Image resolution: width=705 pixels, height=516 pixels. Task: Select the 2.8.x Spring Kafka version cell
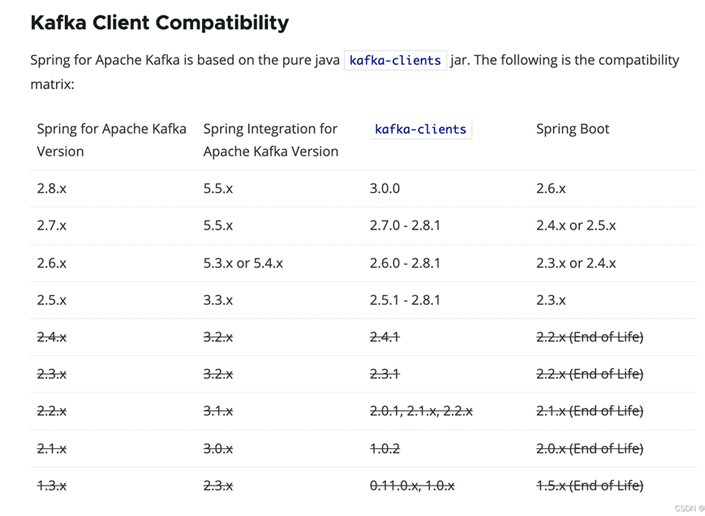tap(52, 188)
